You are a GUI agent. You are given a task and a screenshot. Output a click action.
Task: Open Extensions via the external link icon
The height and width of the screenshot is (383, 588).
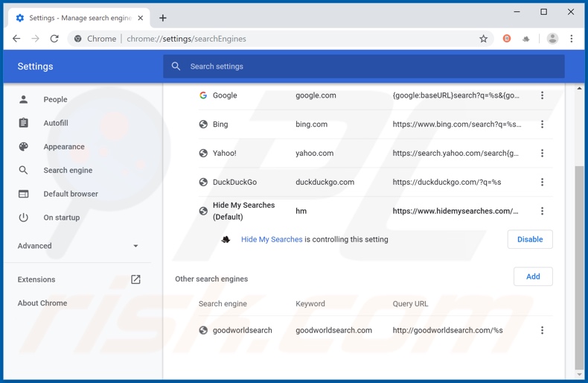tap(135, 279)
